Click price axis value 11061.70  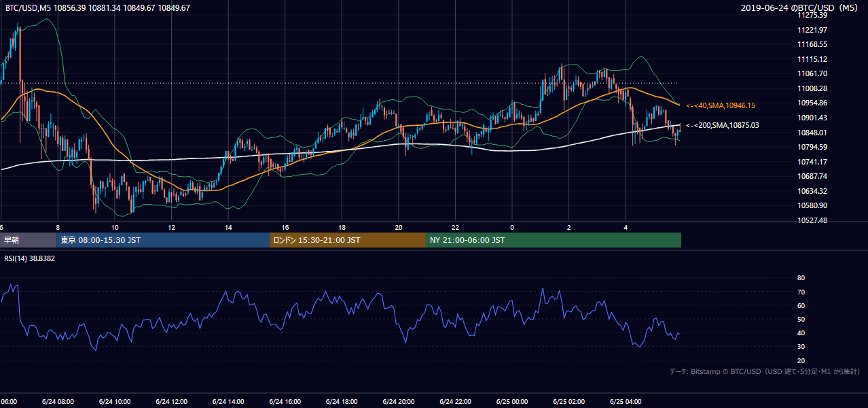tap(812, 73)
